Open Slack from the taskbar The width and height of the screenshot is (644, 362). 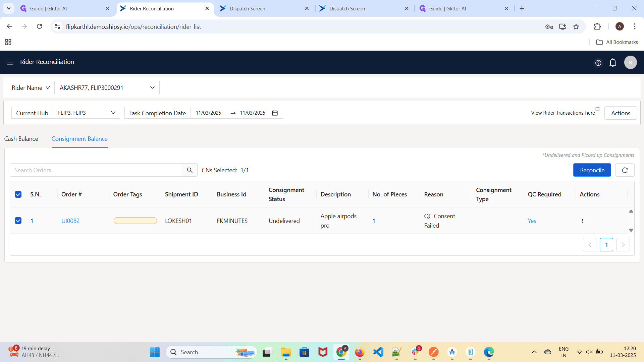(x=415, y=352)
